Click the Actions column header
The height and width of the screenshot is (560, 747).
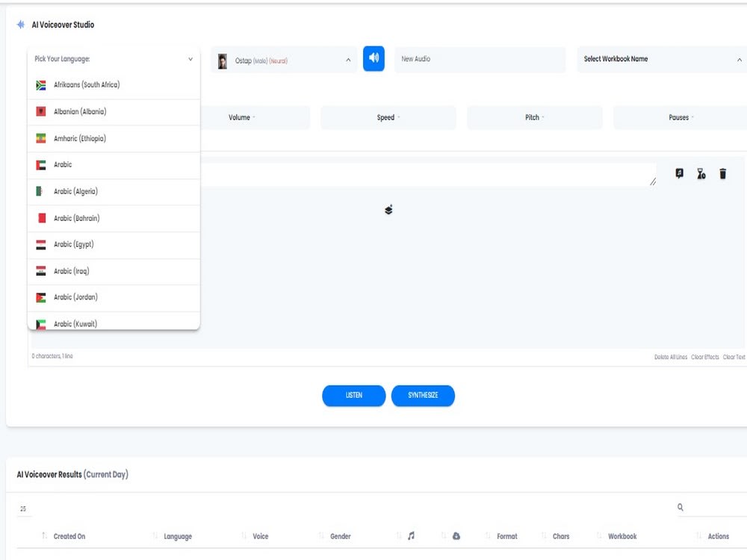[718, 536]
